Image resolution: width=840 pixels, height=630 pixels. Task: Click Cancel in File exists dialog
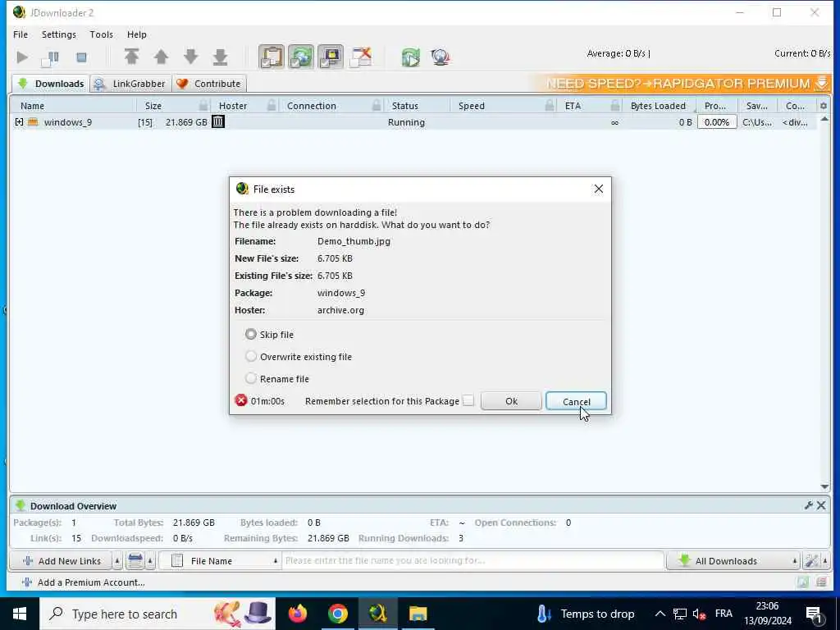[576, 401]
